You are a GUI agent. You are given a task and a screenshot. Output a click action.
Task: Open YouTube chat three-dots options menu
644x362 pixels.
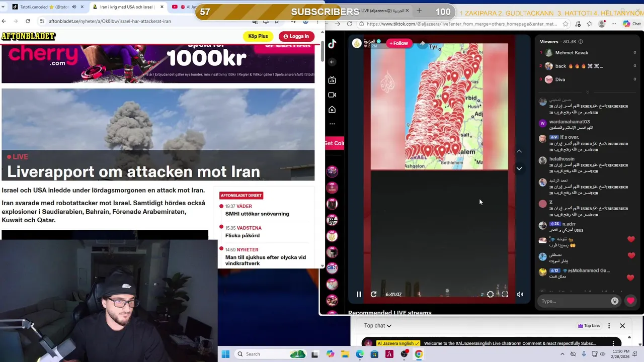click(x=609, y=326)
